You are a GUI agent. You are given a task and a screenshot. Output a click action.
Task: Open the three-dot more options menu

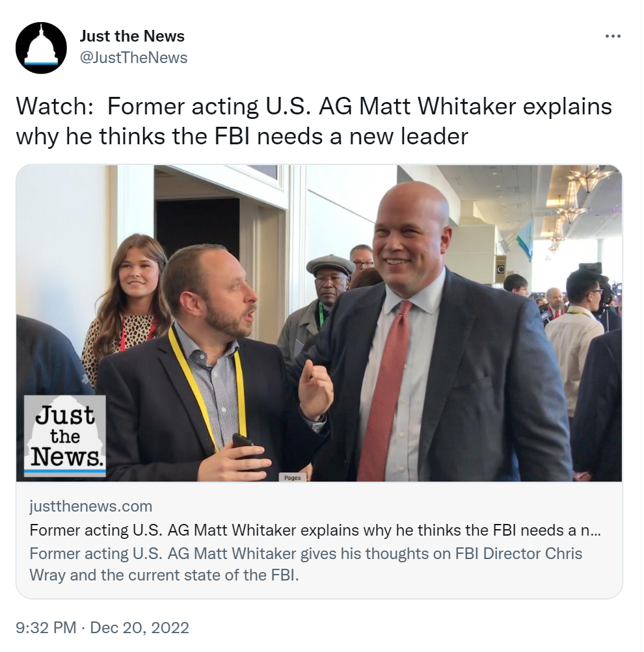[613, 36]
